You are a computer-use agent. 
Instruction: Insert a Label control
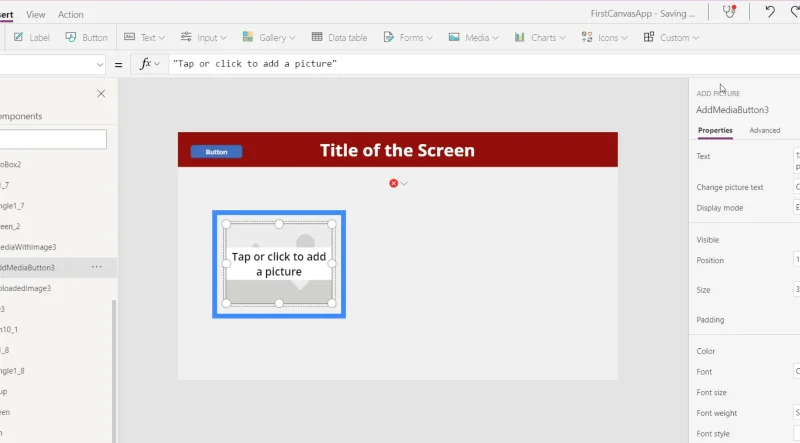(x=32, y=37)
